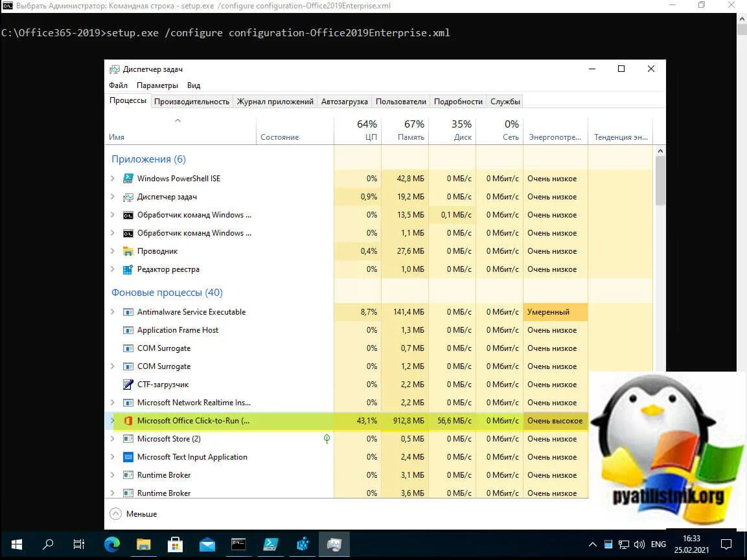The image size is (747, 560).
Task: Click the network tray icon
Action: pyautogui.click(x=624, y=544)
